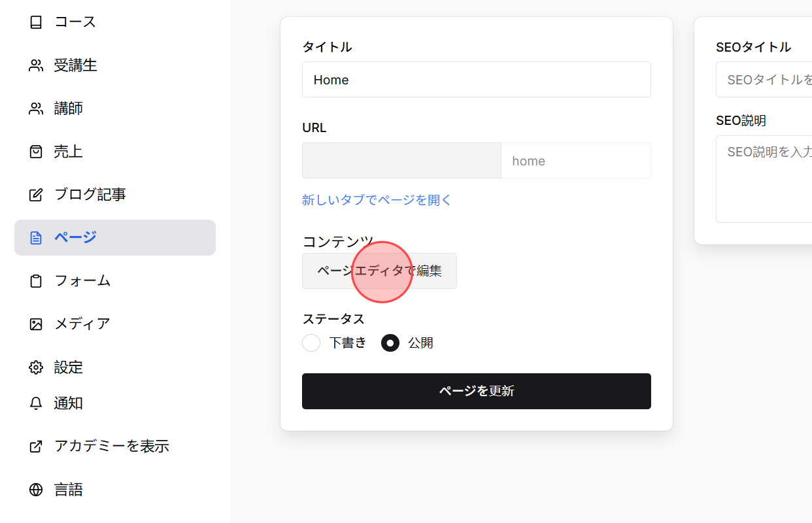Screen dimensions: 812x523
Task: Open 言語 via its globe icon
Action: coord(36,489)
